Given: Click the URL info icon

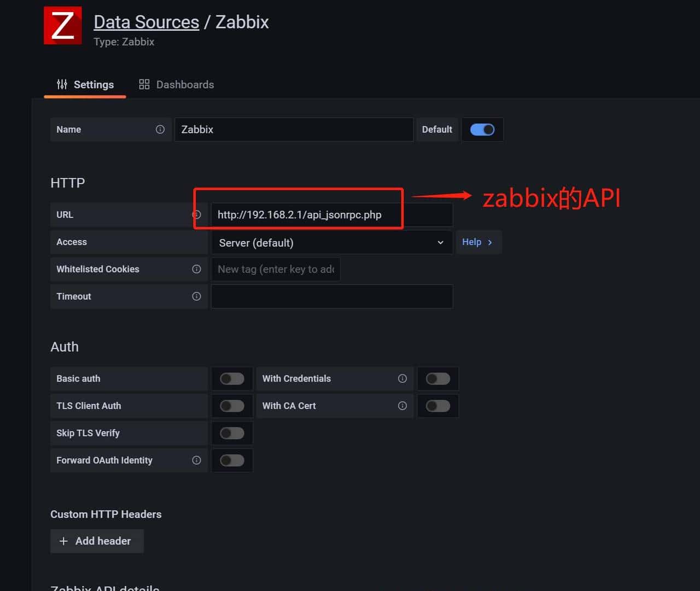Looking at the screenshot, I should 196,214.
